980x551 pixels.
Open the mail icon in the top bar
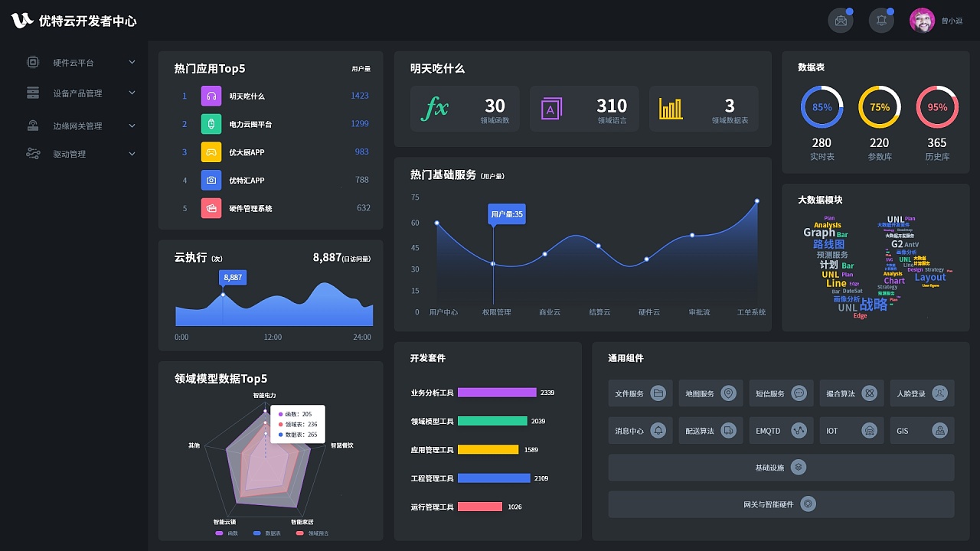click(x=840, y=20)
